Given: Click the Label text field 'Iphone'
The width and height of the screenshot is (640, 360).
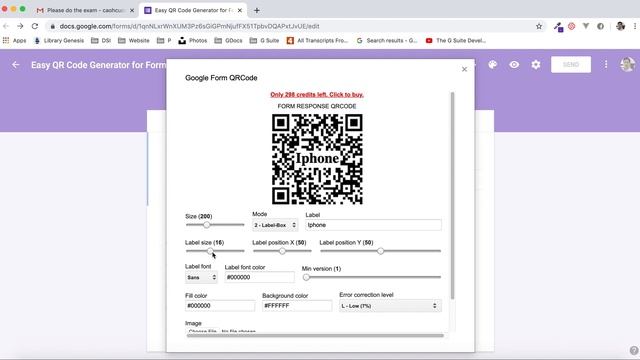Looking at the screenshot, I should click(373, 225).
